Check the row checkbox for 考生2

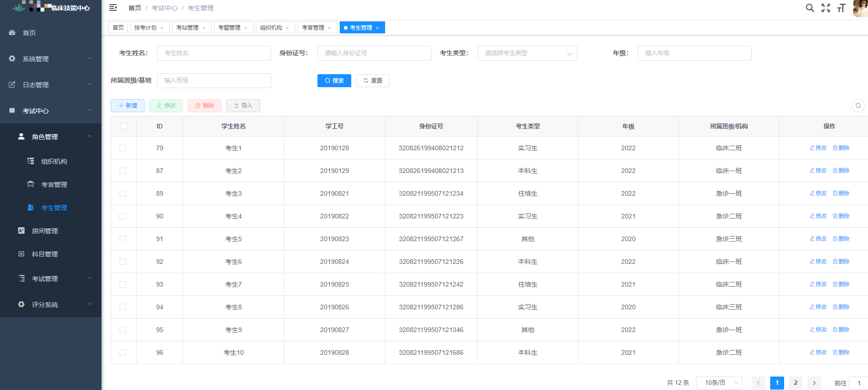[x=123, y=171]
